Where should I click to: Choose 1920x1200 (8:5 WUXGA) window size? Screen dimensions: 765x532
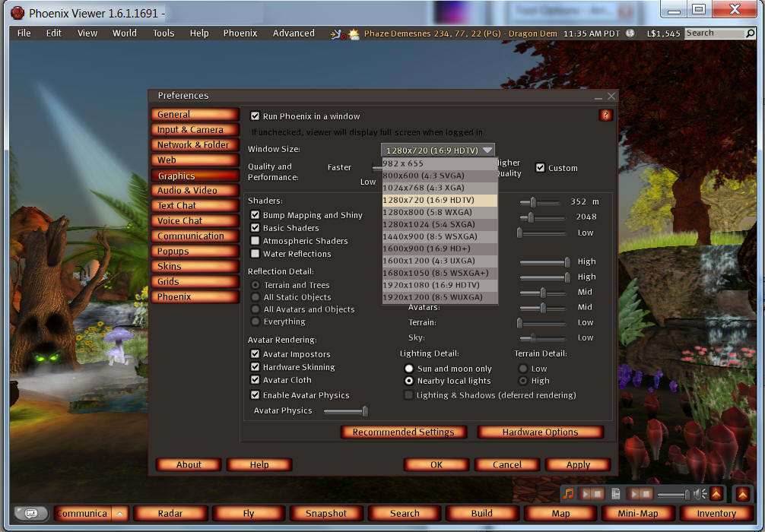coord(440,297)
